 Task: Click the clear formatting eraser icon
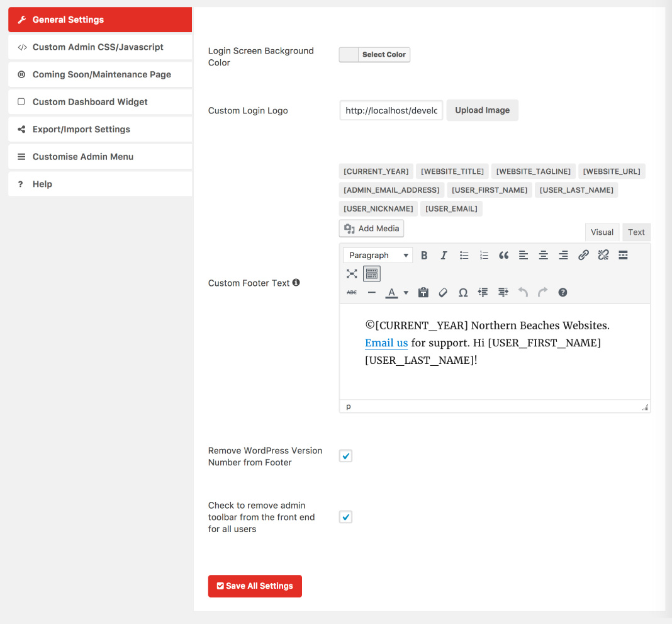coord(443,292)
